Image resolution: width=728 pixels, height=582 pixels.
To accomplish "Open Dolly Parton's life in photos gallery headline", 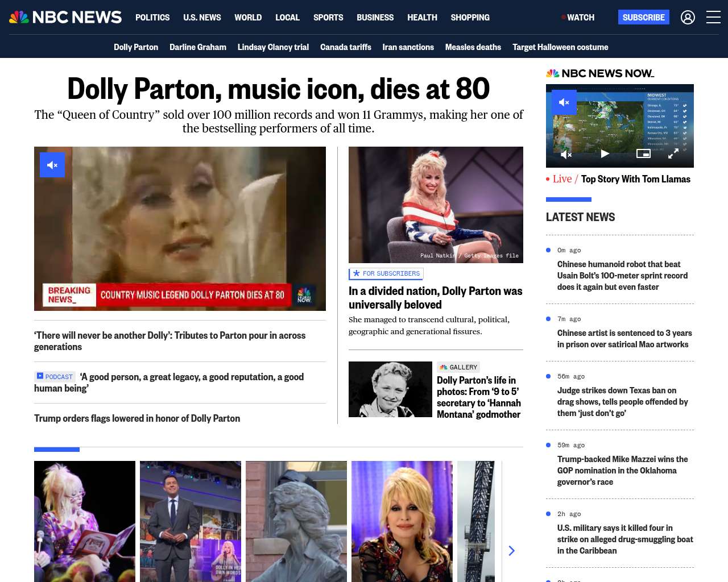I will [479, 397].
